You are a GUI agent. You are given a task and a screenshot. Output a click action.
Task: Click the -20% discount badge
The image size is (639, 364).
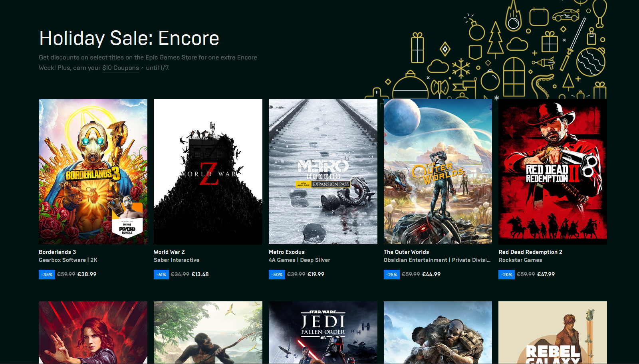point(506,275)
